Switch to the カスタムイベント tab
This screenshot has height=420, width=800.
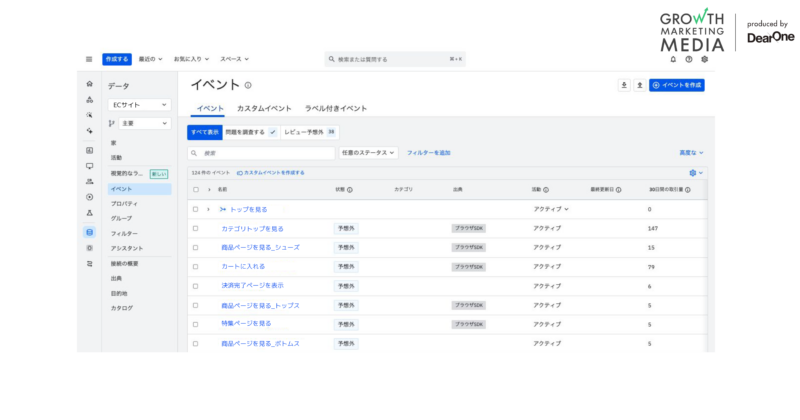point(264,108)
